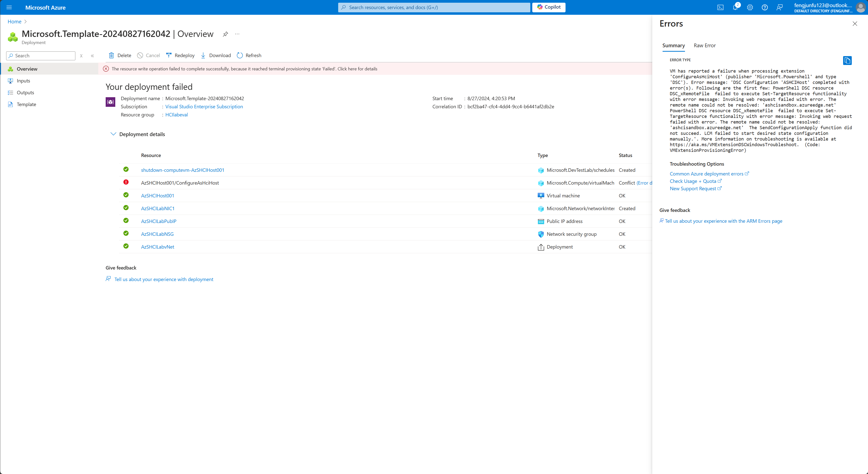
Task: Click the deployment cubes icon beside the title
Action: click(13, 37)
